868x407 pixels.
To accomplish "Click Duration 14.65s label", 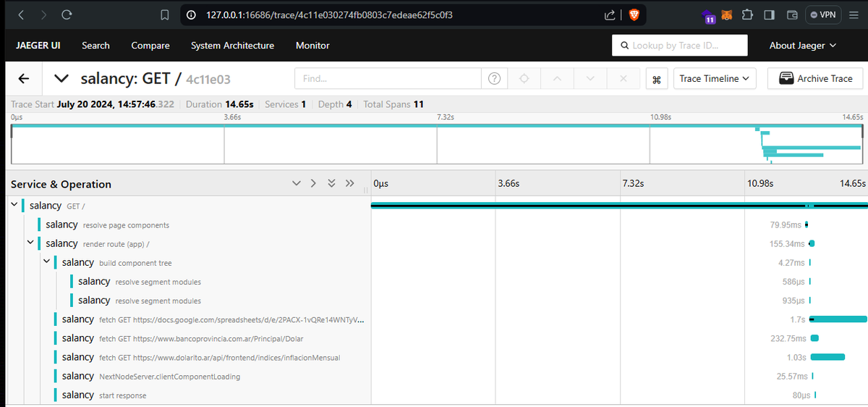I will 219,104.
